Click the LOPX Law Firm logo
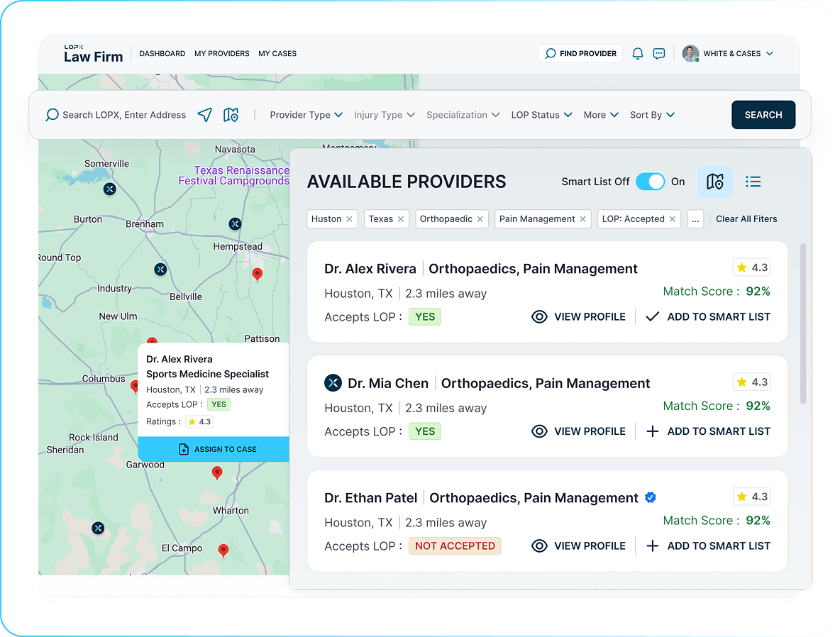This screenshot has width=840, height=637. click(93, 54)
